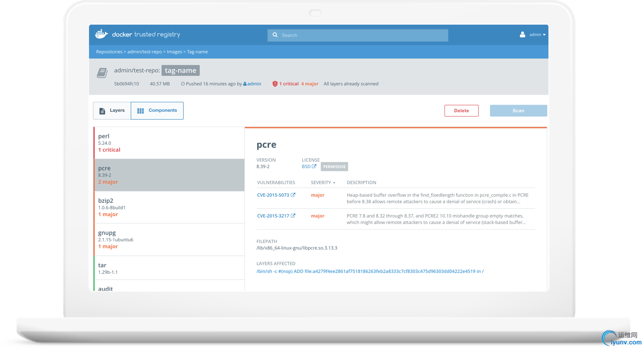Click the 4 major summary text
The width and height of the screenshot is (644, 349).
tap(310, 84)
